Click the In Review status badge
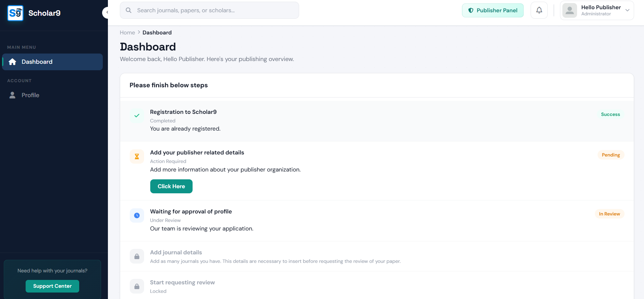Screen dimensions: 644x299 610,214
